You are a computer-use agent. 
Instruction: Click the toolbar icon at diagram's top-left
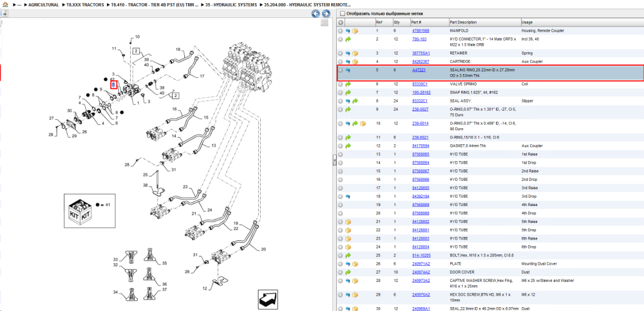(5, 14)
